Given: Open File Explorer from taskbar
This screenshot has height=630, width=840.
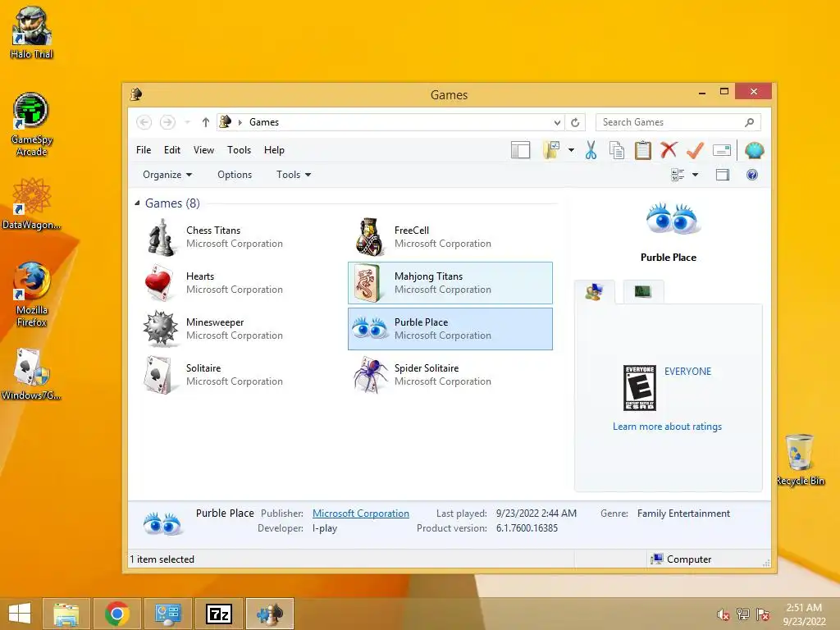Looking at the screenshot, I should [66, 614].
